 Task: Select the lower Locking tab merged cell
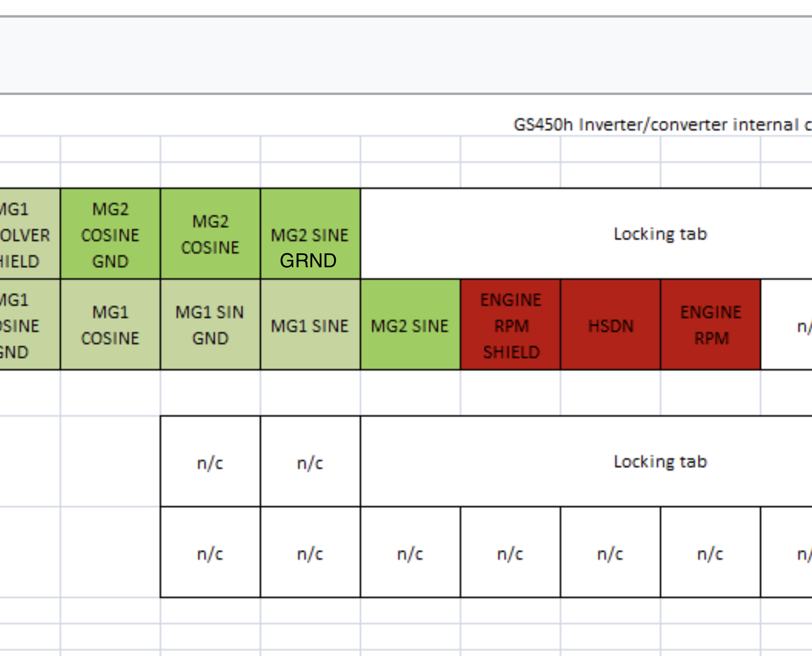tap(660, 461)
